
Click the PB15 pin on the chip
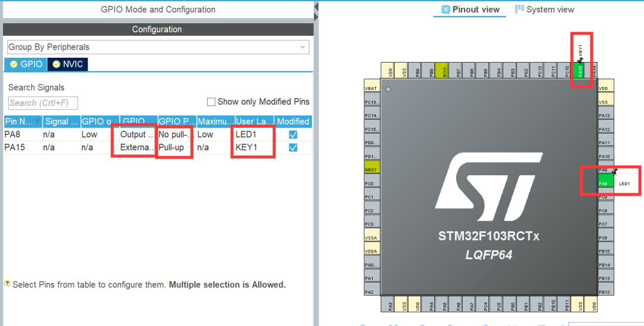(606, 249)
